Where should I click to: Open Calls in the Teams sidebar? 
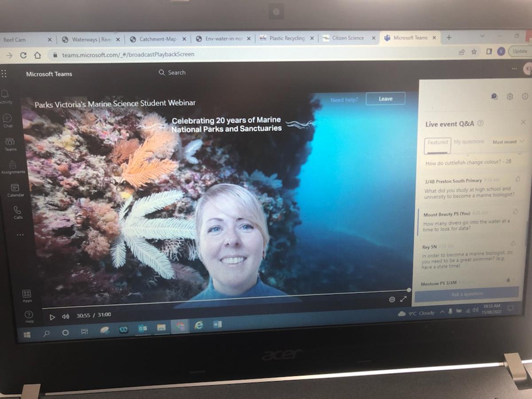(18, 212)
